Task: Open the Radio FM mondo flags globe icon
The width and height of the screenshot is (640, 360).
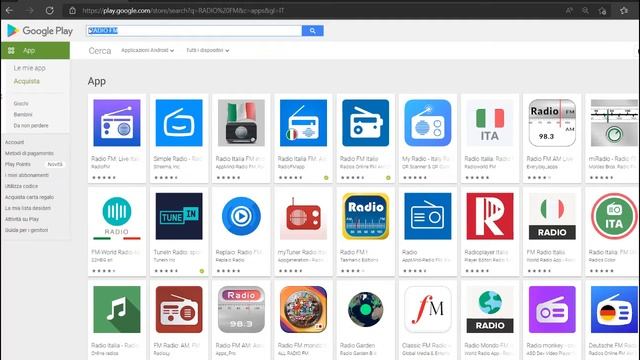Action: 303,309
